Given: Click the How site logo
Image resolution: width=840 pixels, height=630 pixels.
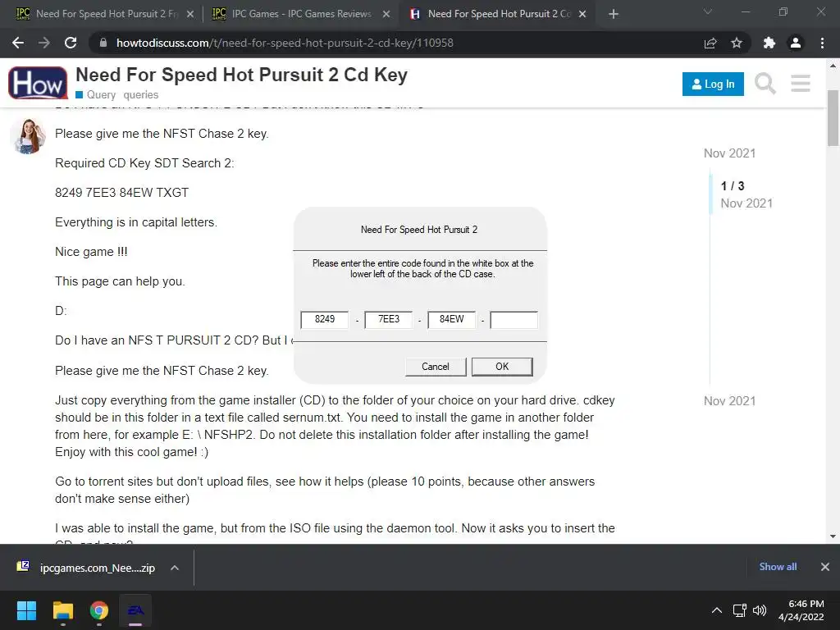Looking at the screenshot, I should [x=38, y=83].
